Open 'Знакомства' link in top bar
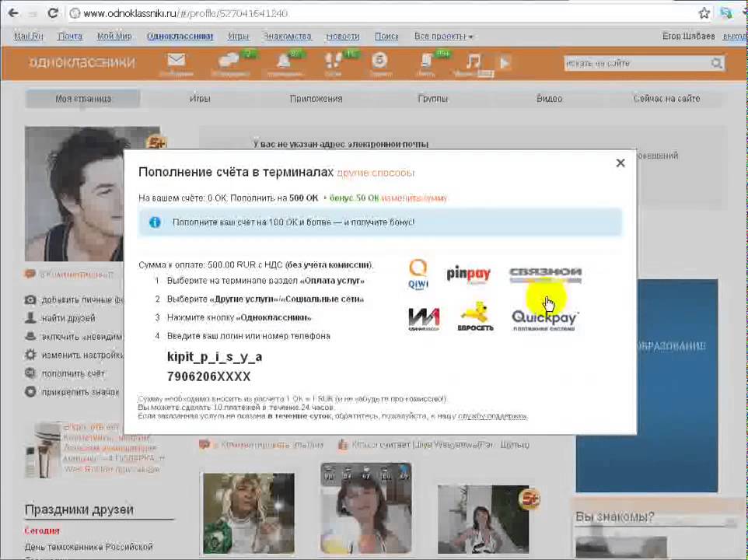 (x=287, y=37)
